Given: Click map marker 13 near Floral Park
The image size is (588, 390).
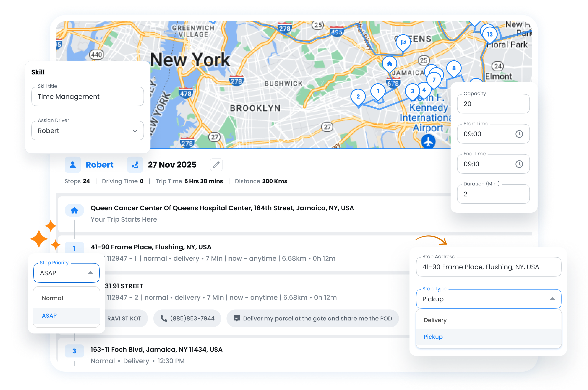Looking at the screenshot, I should 489,35.
